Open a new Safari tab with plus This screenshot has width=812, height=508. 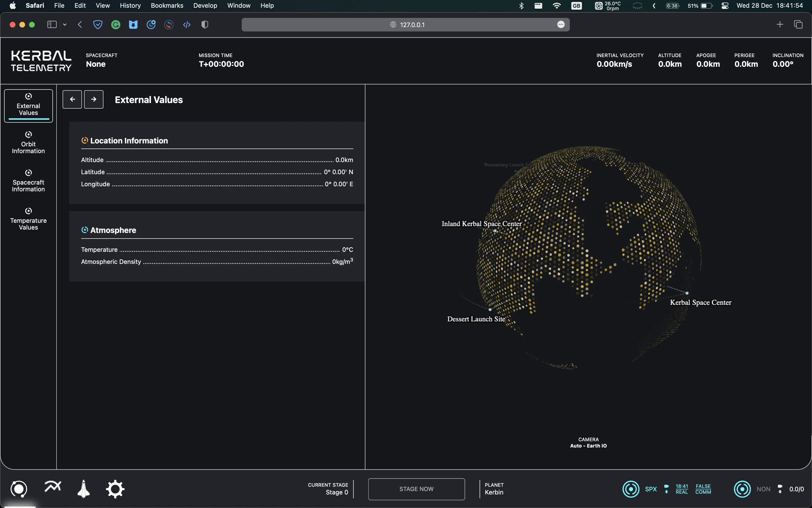tap(780, 24)
